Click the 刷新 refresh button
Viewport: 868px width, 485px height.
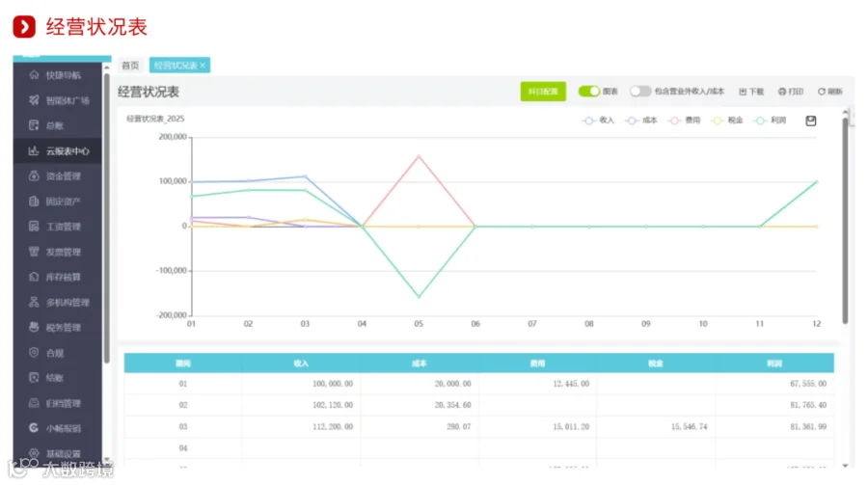click(829, 92)
